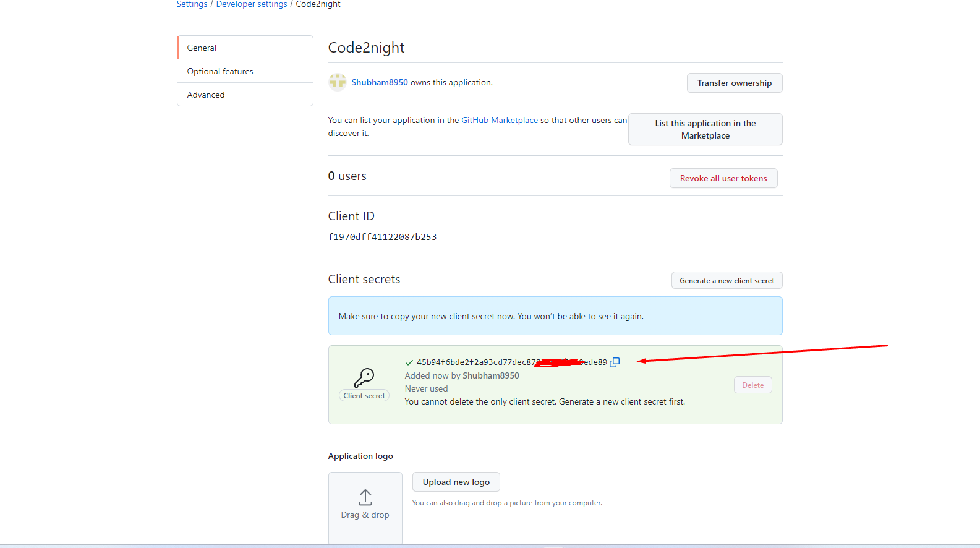Viewport: 980px width, 548px height.
Task: Follow the GitHub Marketplace link
Action: point(500,120)
